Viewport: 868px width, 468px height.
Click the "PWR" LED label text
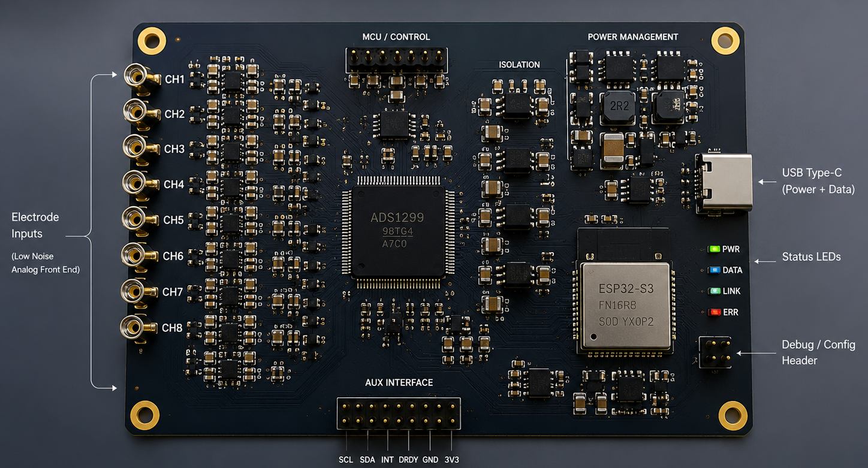point(731,249)
